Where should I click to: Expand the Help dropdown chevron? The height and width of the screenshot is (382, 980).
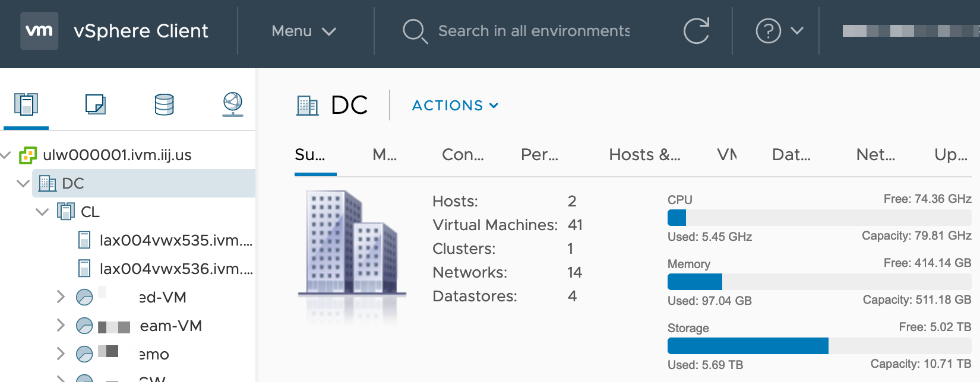coord(797,31)
